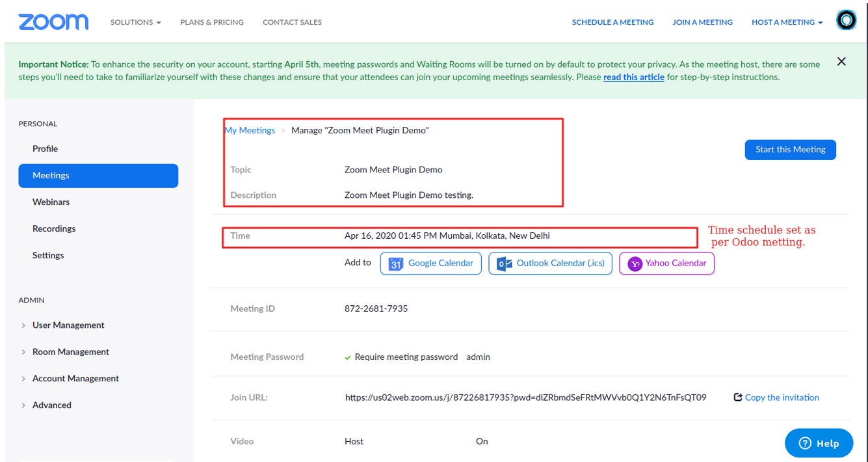The height and width of the screenshot is (462, 868).
Task: Click the Join URL text
Action: pyautogui.click(x=525, y=397)
